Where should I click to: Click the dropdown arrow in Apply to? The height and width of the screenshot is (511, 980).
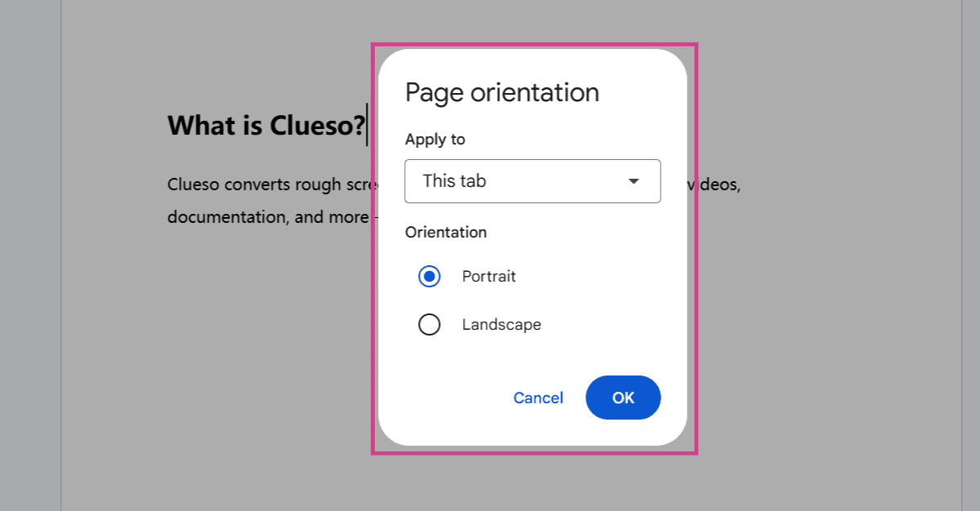pyautogui.click(x=634, y=181)
